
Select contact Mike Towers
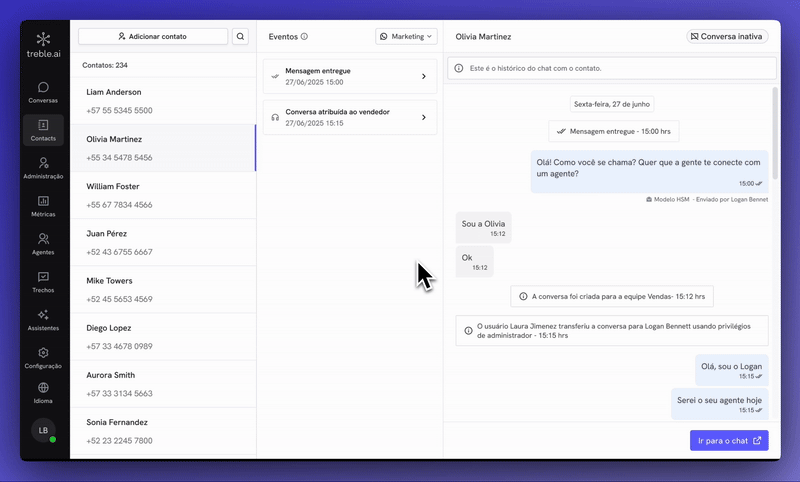[x=163, y=290]
